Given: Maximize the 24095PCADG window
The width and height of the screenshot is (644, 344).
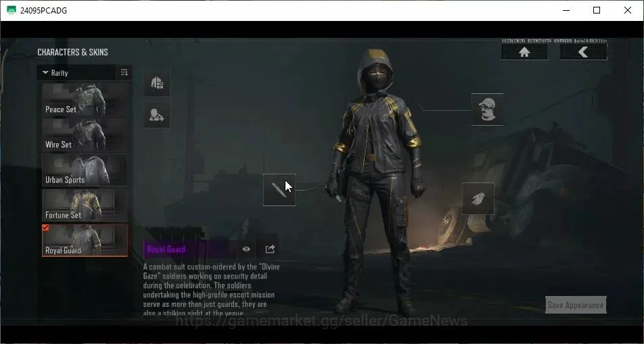Looking at the screenshot, I should pos(597,10).
